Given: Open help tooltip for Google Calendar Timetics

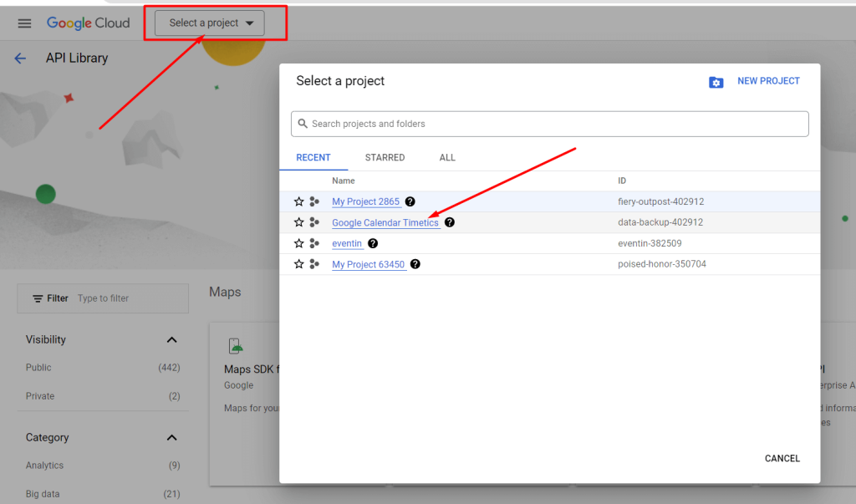Looking at the screenshot, I should pyautogui.click(x=449, y=222).
